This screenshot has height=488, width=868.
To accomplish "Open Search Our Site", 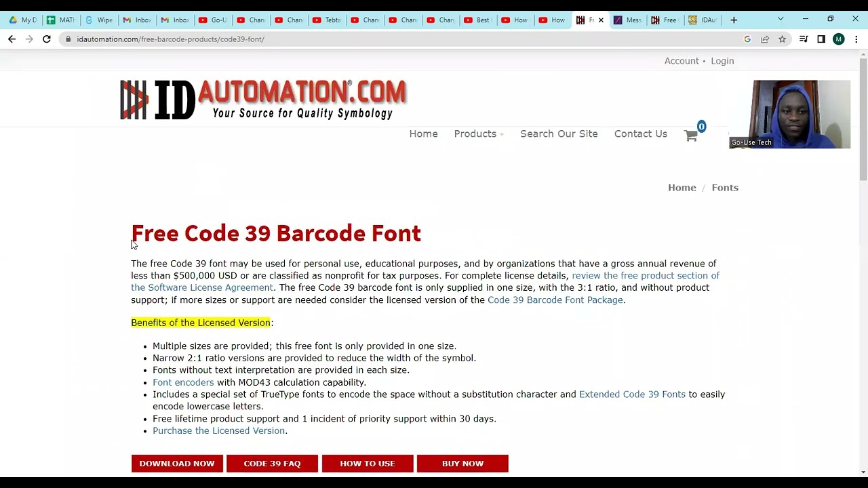I will point(559,134).
